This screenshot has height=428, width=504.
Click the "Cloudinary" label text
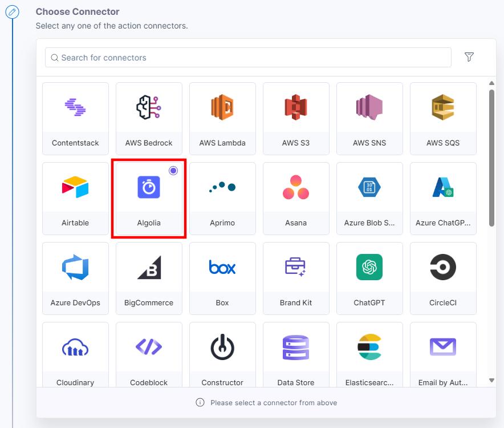click(75, 382)
